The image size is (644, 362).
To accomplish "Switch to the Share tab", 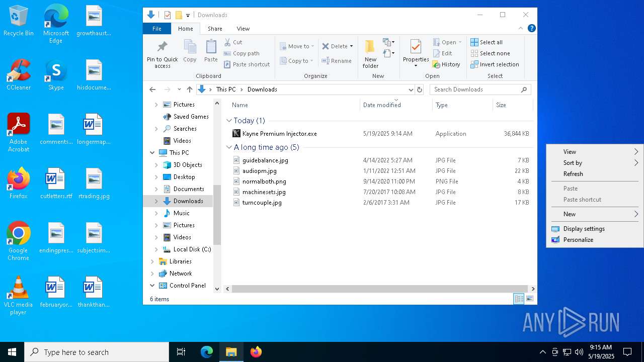I will point(215,29).
